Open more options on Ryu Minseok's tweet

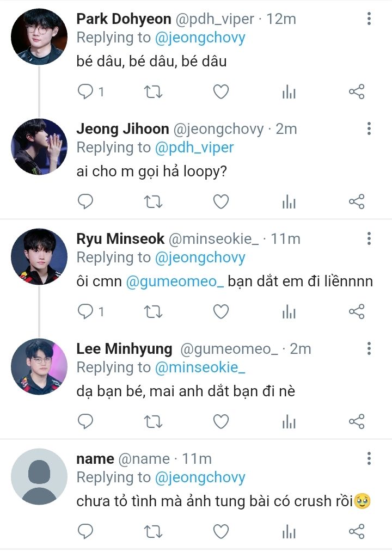[369, 239]
